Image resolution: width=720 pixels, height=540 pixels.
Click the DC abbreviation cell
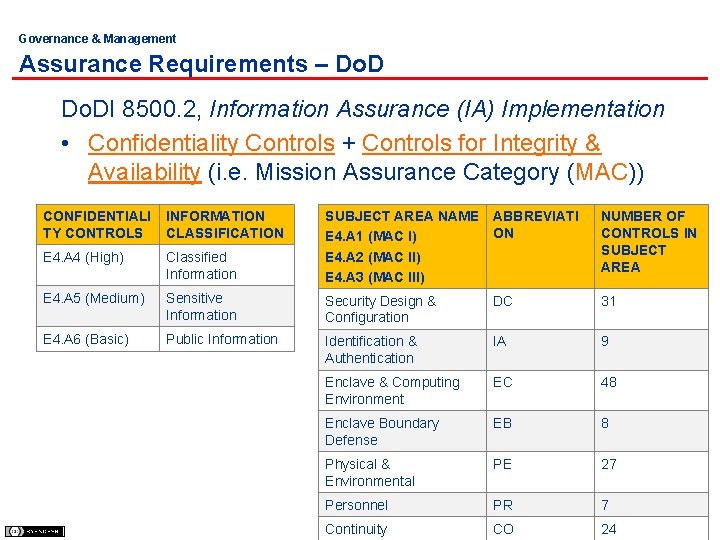pyautogui.click(x=540, y=309)
